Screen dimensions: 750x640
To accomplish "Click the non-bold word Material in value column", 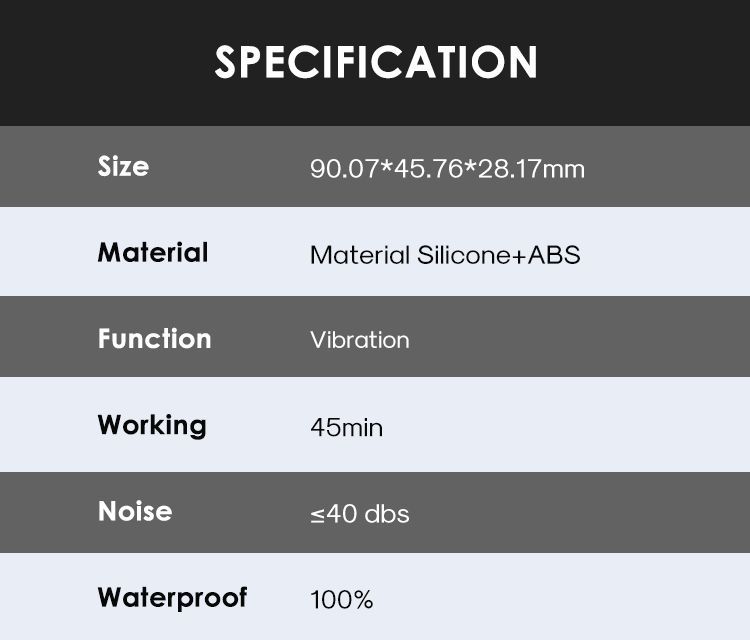I will (360, 255).
